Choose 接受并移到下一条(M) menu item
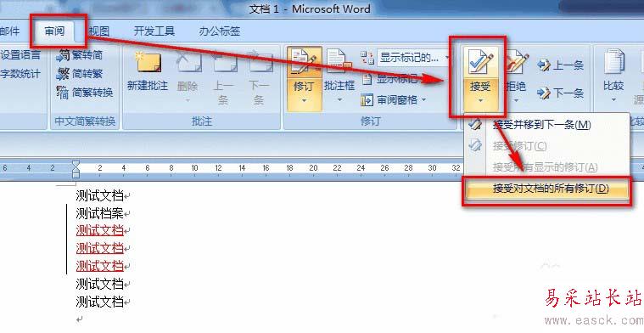Image resolution: width=644 pixels, height=333 pixels. (546, 125)
